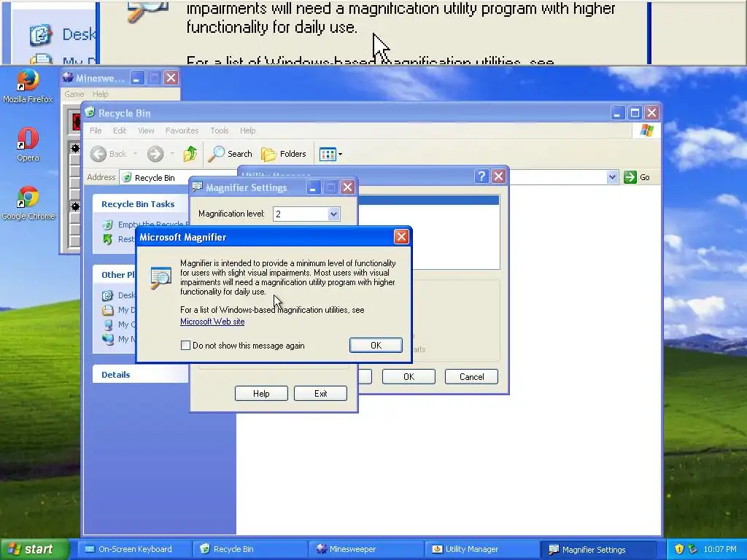747x560 pixels.
Task: Open Tools menu in Recycle Bin
Action: click(x=220, y=131)
